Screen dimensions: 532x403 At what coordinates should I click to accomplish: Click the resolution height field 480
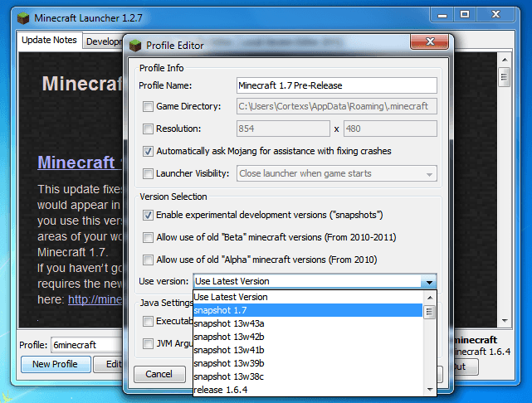[x=390, y=129]
